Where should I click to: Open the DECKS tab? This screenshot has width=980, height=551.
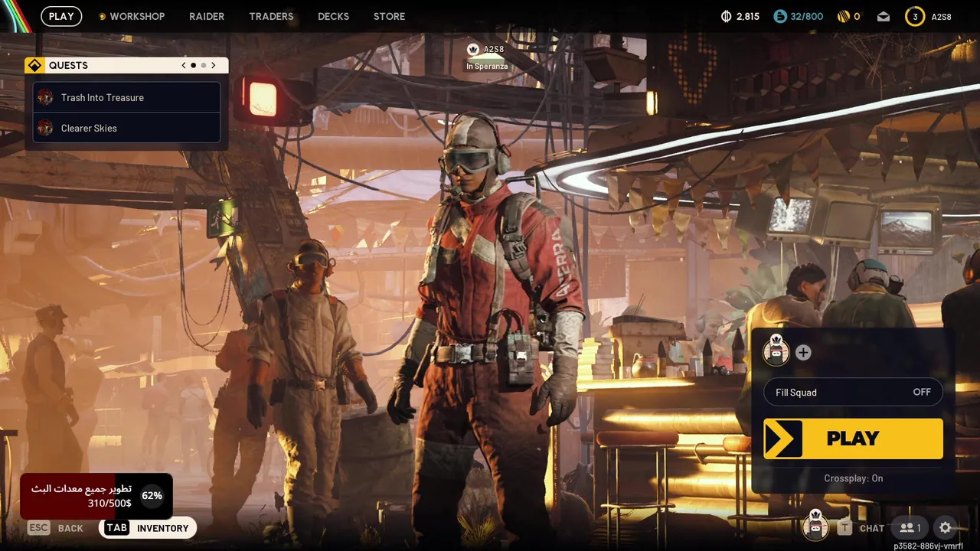coord(333,16)
